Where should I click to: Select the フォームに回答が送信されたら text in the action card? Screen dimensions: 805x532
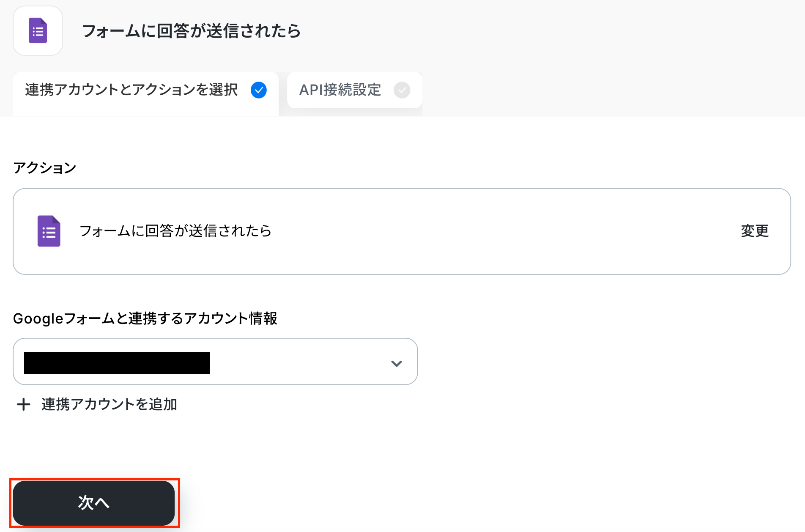tap(175, 231)
